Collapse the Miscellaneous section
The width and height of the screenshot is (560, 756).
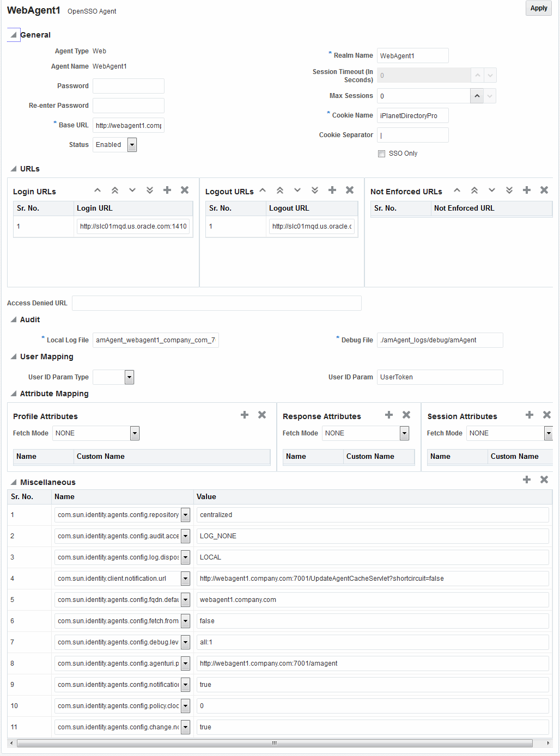pyautogui.click(x=14, y=482)
